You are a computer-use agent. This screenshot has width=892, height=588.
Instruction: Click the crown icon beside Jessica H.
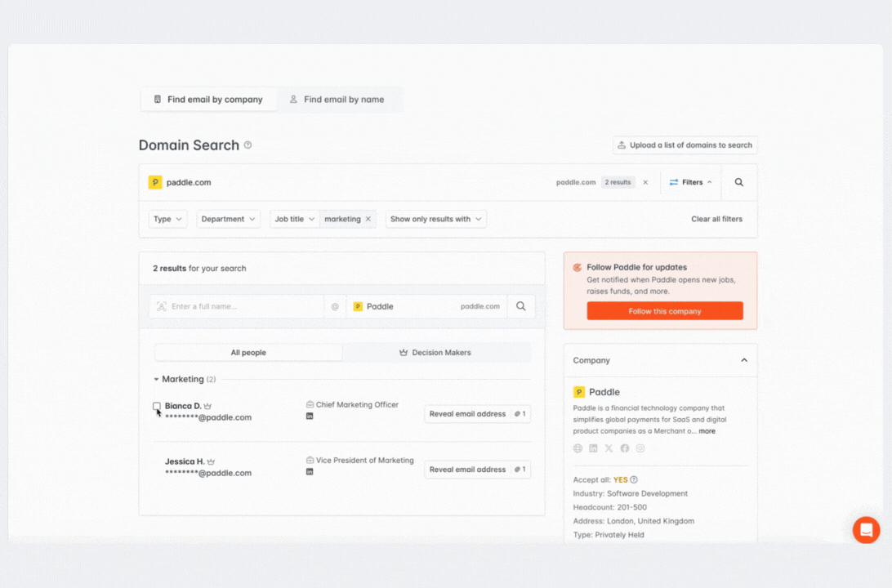[211, 461]
